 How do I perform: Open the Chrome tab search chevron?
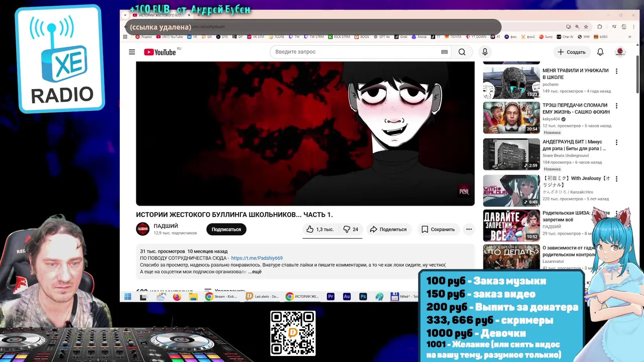[x=125, y=15]
